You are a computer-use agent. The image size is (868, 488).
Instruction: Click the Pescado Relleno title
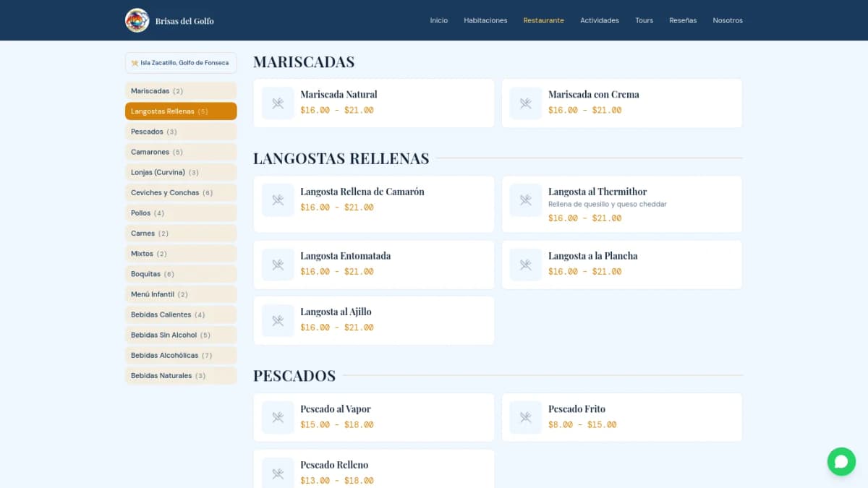click(334, 465)
